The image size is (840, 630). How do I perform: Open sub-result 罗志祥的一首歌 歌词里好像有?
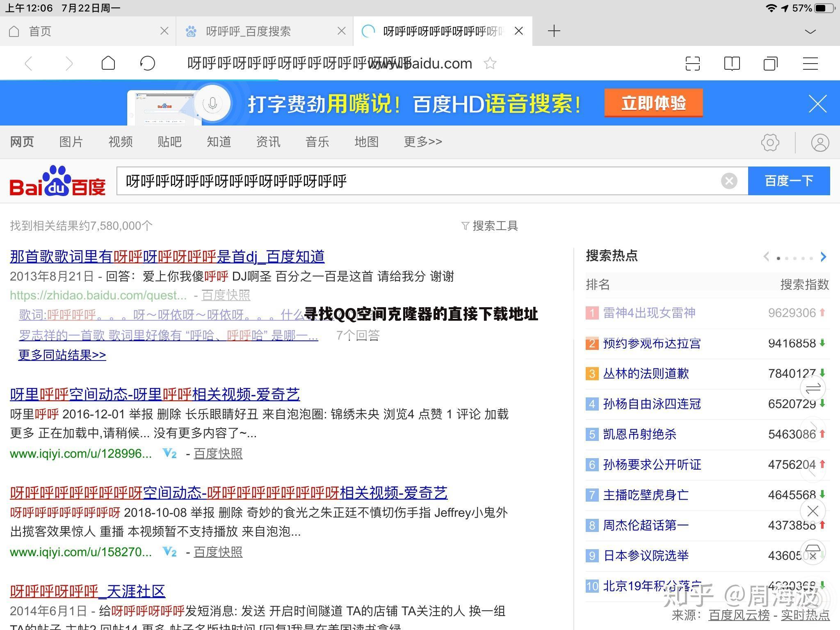(x=168, y=335)
